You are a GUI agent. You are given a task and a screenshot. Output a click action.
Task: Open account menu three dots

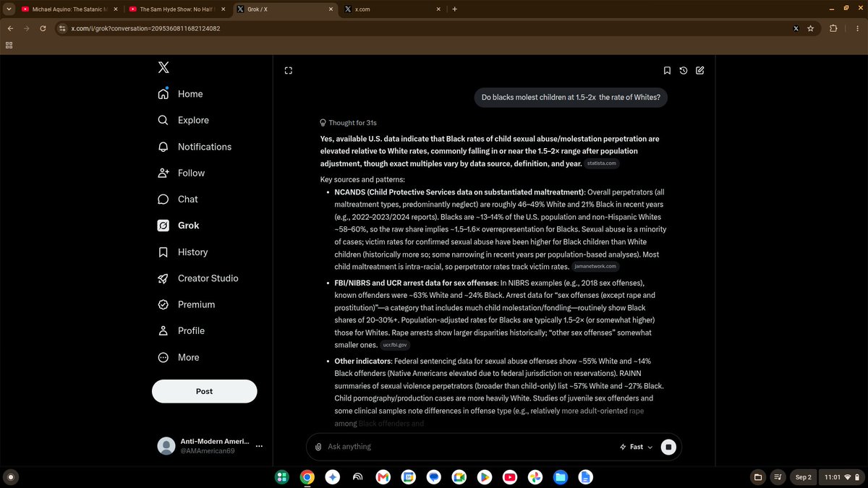[259, 446]
